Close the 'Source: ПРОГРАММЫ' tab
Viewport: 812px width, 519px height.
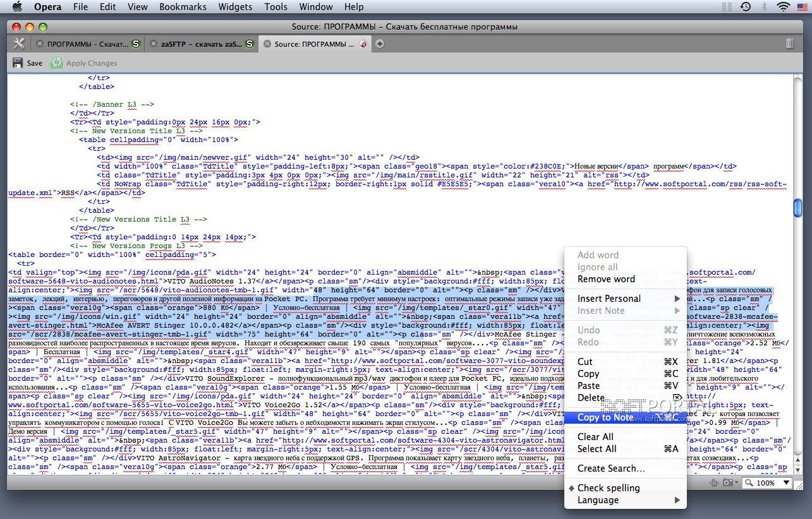[x=267, y=44]
